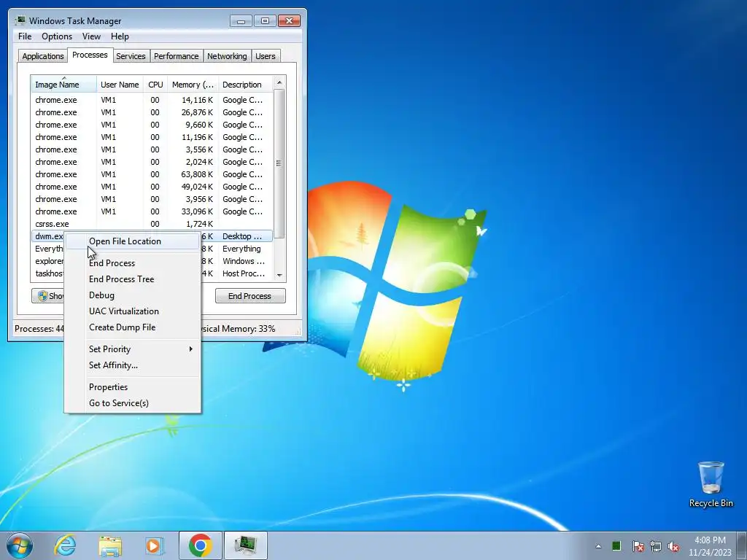Click scroll down arrow of process list
Viewport: 747px width, 560px height.
279,275
